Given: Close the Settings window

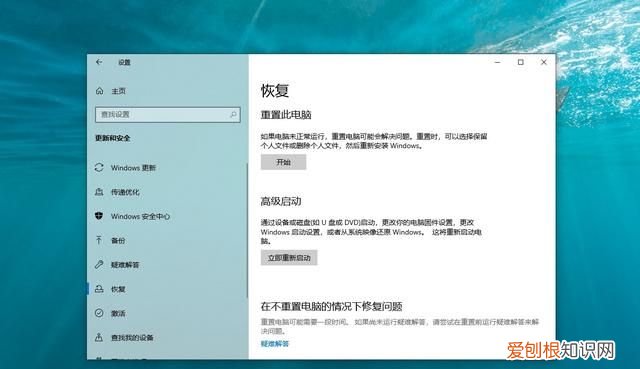Looking at the screenshot, I should (544, 62).
